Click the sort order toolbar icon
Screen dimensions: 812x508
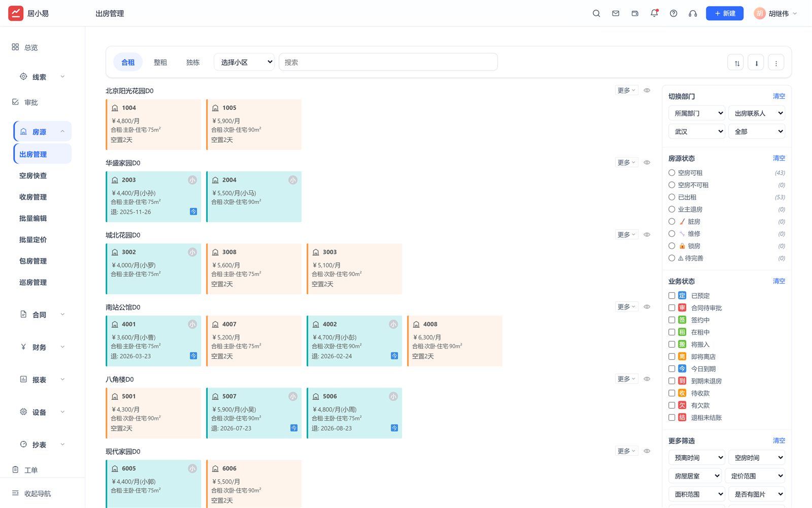pyautogui.click(x=736, y=63)
